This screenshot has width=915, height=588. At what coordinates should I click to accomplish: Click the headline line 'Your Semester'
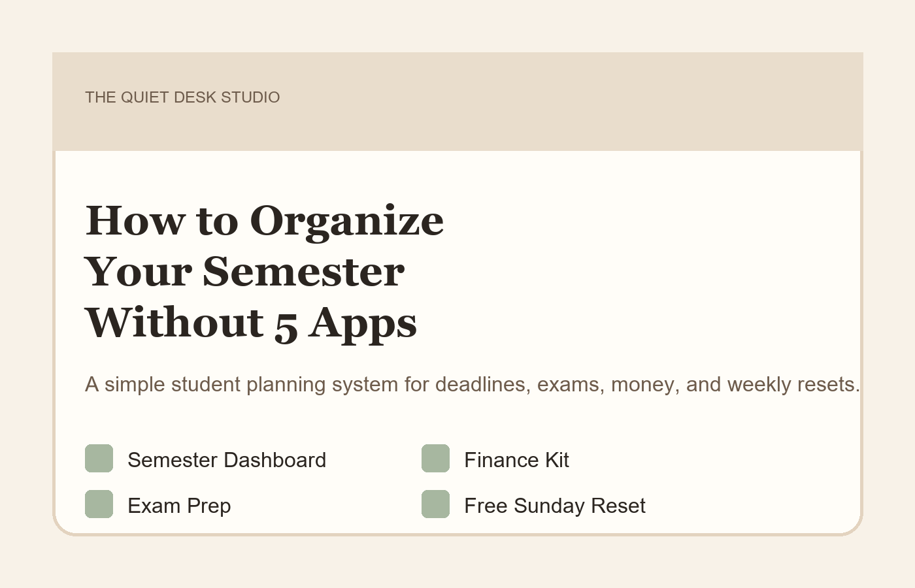tap(244, 272)
